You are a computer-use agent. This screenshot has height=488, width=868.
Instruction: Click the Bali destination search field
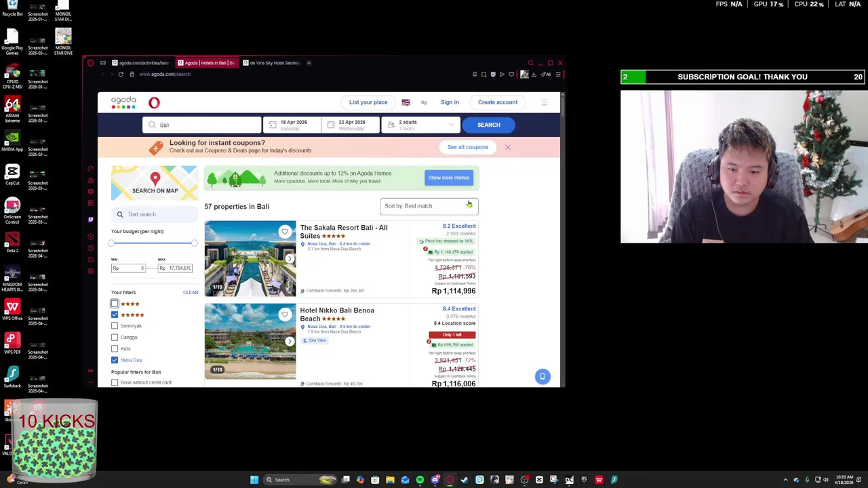[201, 125]
